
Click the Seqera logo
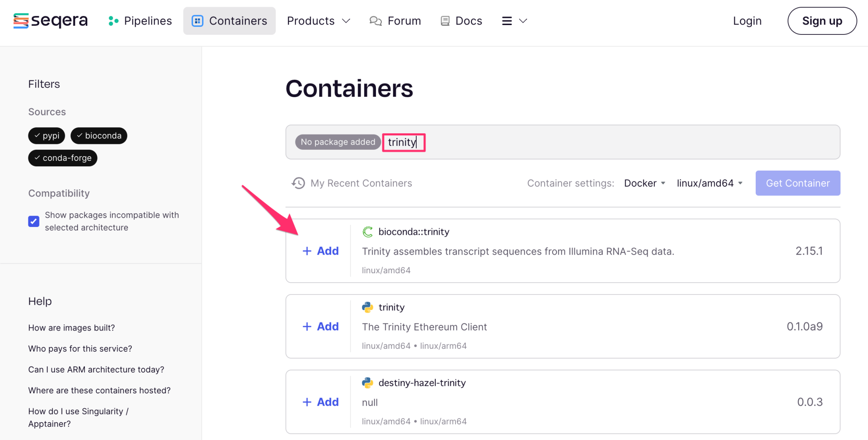pyautogui.click(x=50, y=20)
